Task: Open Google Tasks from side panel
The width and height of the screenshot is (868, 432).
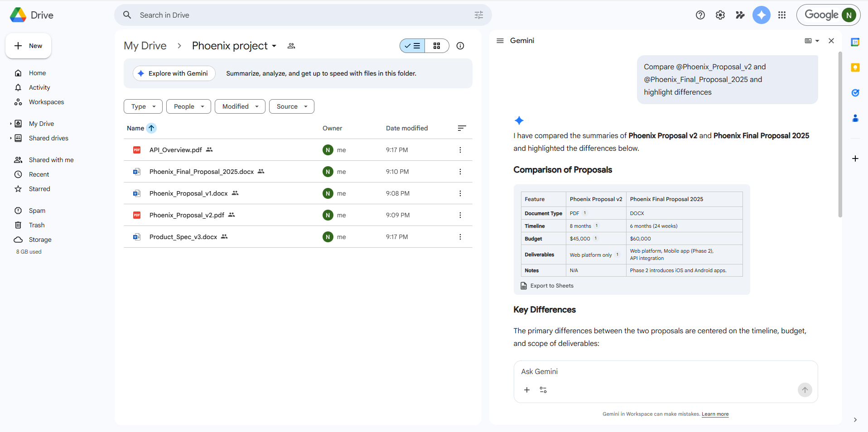Action: (855, 93)
